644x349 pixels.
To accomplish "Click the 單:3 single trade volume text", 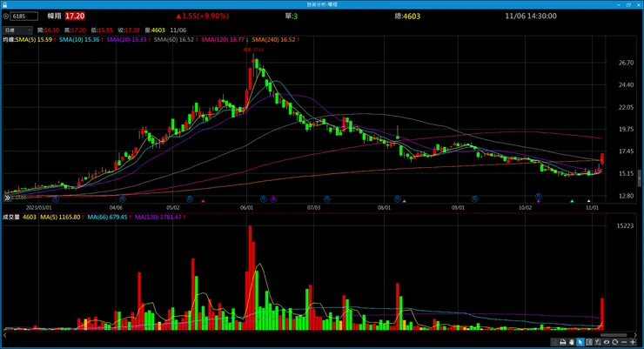I will 292,16.
